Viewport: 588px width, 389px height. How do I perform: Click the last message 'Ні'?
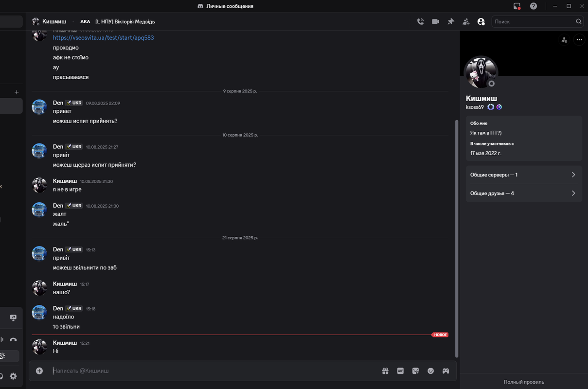(x=55, y=351)
